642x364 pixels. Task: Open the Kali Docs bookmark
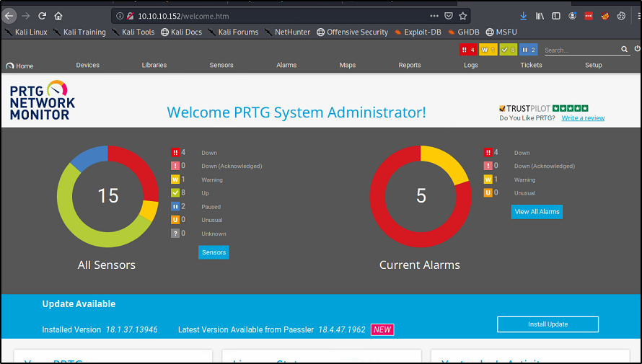click(x=181, y=32)
